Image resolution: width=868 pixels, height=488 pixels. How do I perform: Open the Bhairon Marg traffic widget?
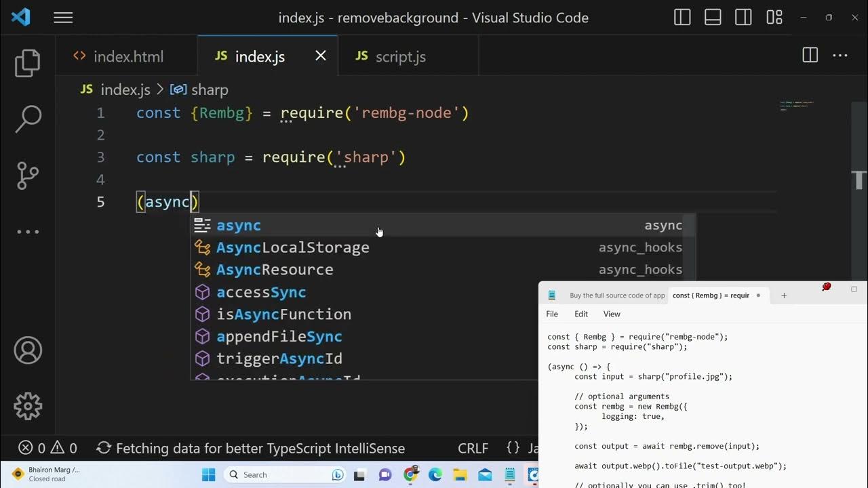point(45,474)
